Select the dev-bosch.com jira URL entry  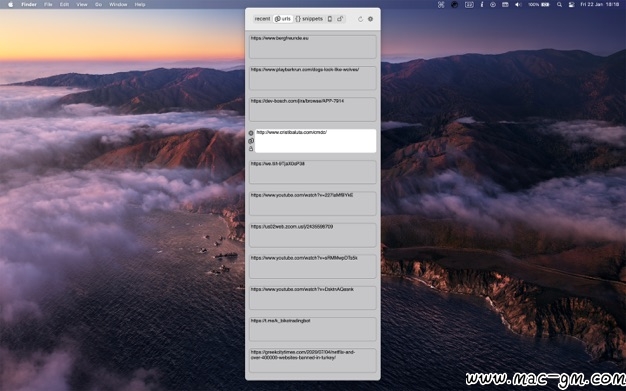coord(313,109)
